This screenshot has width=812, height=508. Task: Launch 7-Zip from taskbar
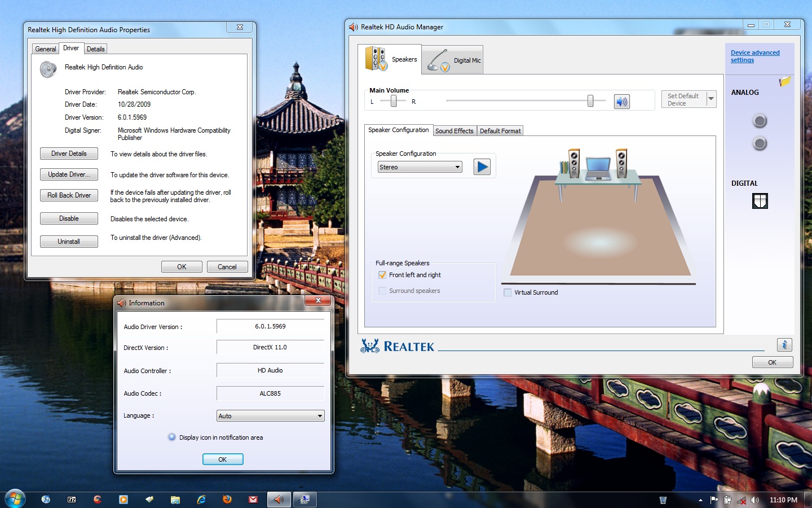[x=72, y=500]
